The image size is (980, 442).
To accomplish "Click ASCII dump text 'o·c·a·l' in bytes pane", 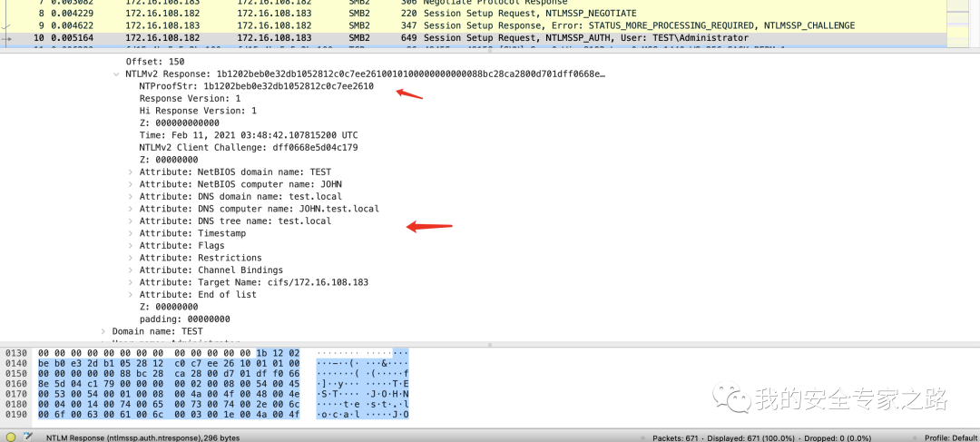I will pyautogui.click(x=338, y=414).
